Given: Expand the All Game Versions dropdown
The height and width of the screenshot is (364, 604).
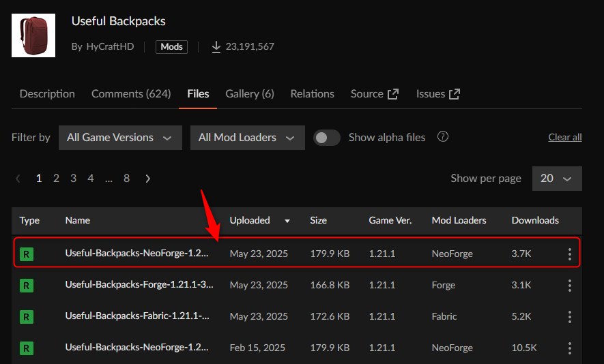Looking at the screenshot, I should click(120, 138).
